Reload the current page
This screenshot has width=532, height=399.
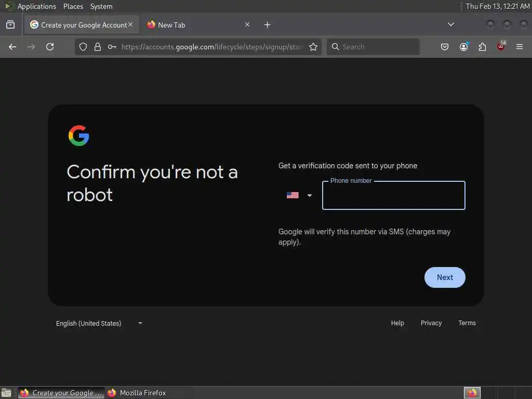click(x=50, y=47)
